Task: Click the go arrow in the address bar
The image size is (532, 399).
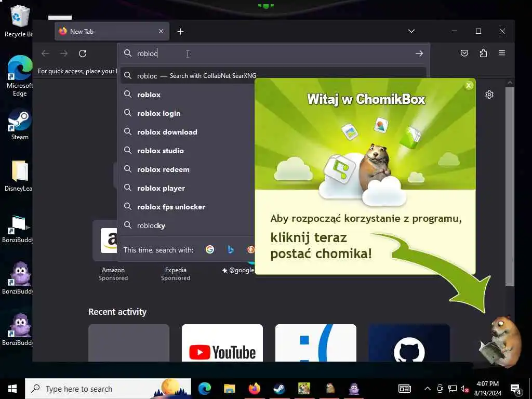Action: (419, 54)
